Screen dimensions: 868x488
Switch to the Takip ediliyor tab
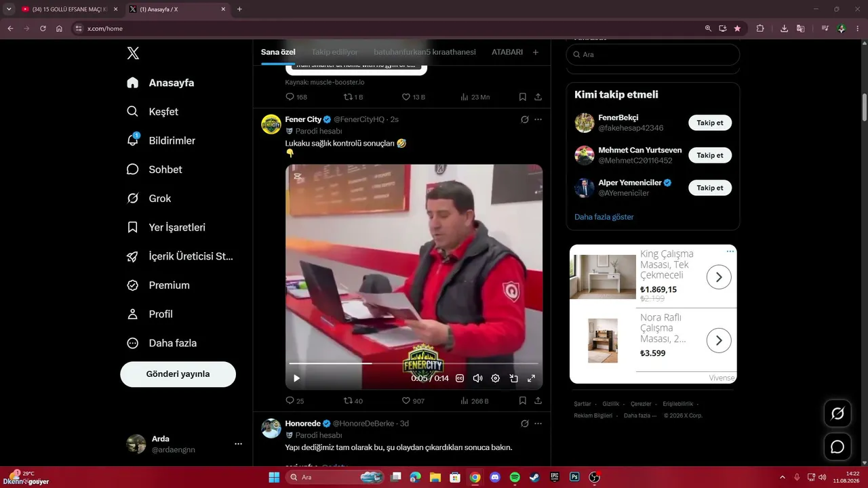(x=335, y=52)
